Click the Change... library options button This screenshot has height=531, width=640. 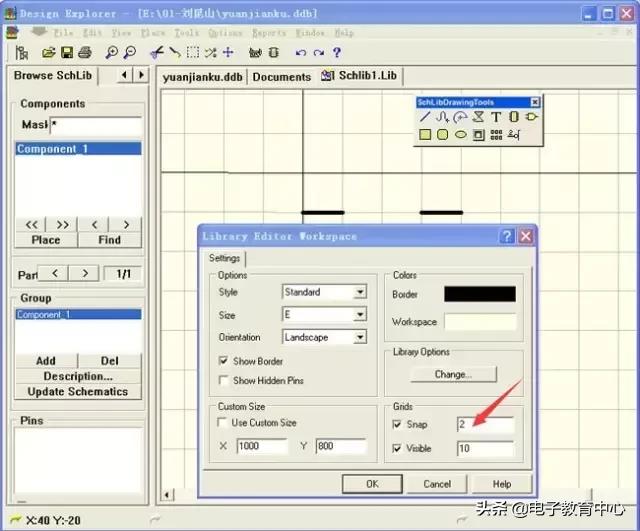tap(453, 374)
